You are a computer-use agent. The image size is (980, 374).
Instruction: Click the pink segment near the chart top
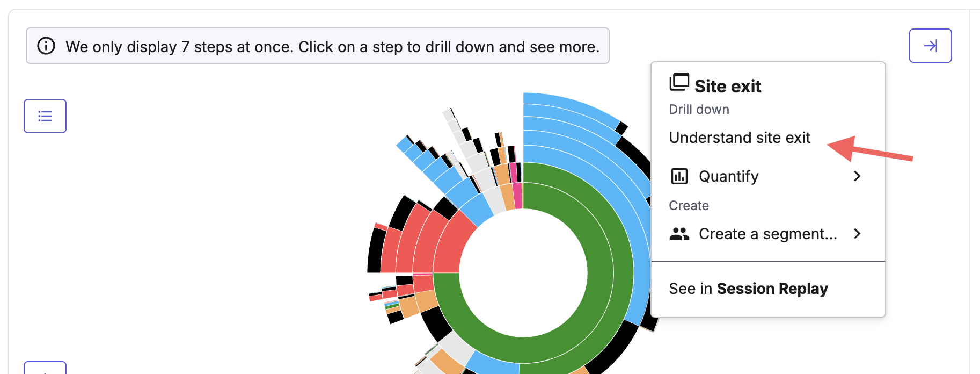pyautogui.click(x=518, y=196)
